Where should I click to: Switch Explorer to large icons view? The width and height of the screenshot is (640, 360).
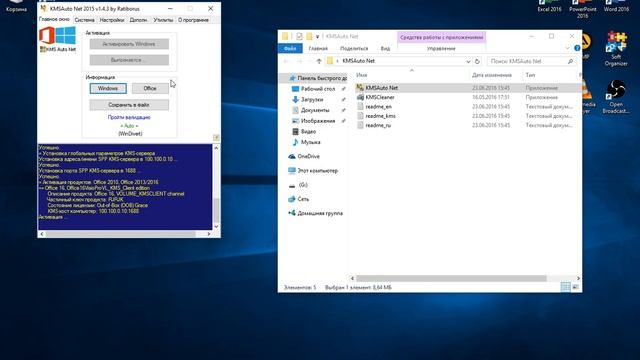tap(576, 287)
